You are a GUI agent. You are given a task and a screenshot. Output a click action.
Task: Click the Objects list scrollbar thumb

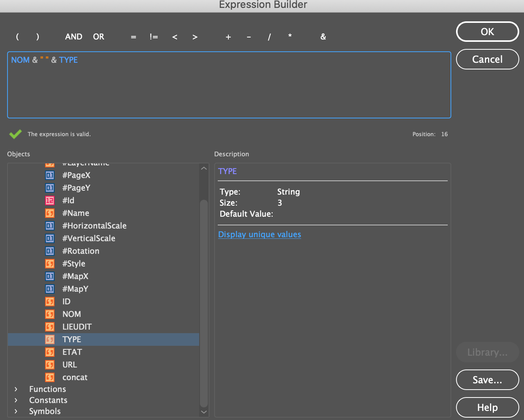click(204, 303)
